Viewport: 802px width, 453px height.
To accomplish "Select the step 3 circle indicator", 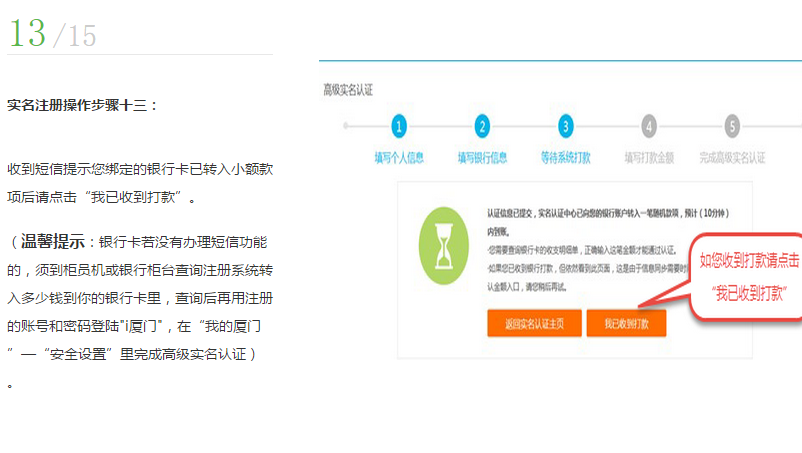I will tap(566, 126).
